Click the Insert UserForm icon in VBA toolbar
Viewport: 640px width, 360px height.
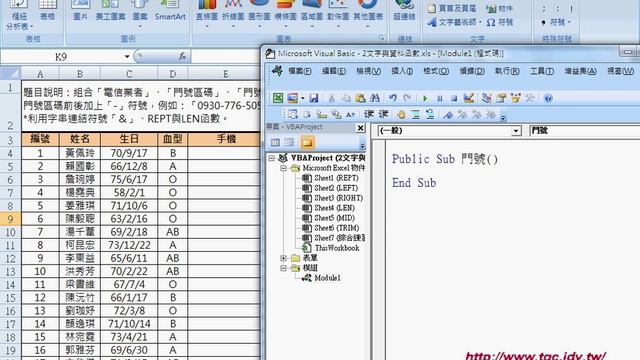click(x=293, y=98)
